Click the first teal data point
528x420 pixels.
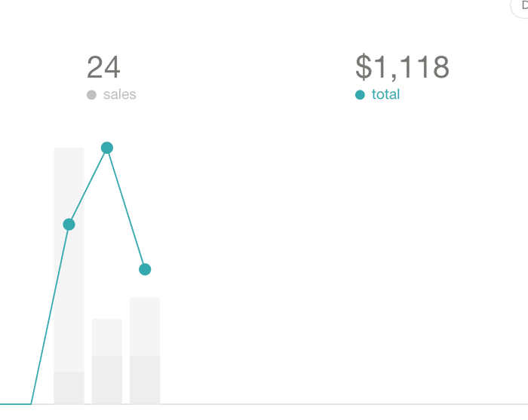tap(69, 224)
